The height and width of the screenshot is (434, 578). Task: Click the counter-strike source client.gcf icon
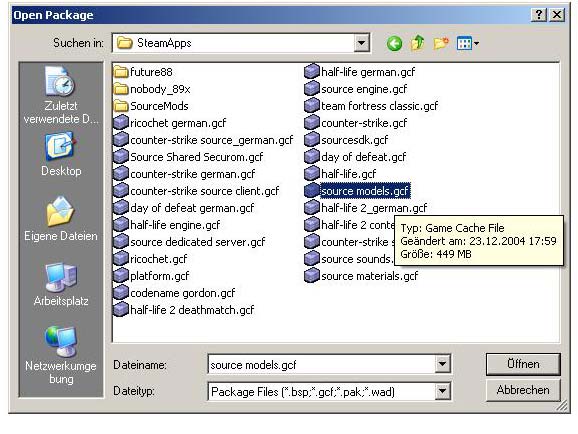tap(121, 191)
